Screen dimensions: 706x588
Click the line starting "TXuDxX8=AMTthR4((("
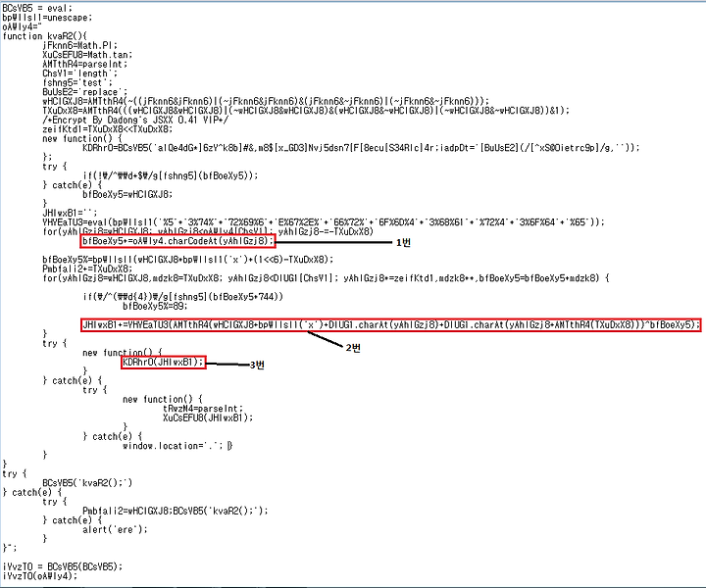point(306,111)
